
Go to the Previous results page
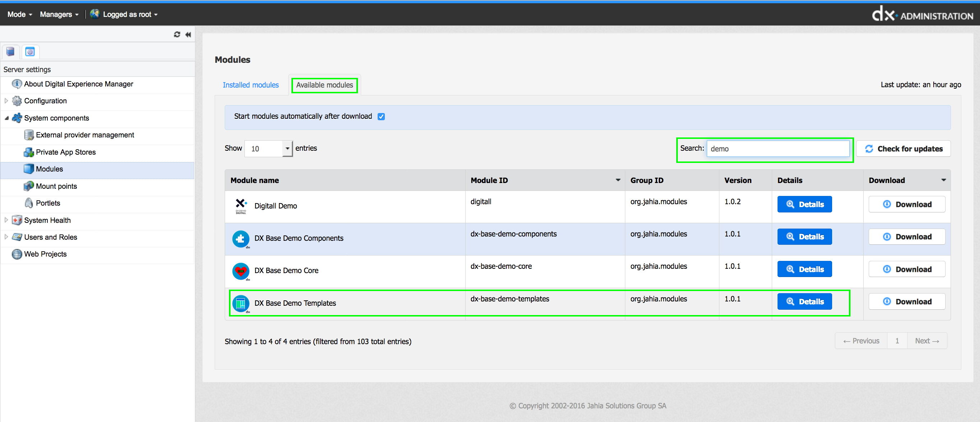tap(861, 341)
